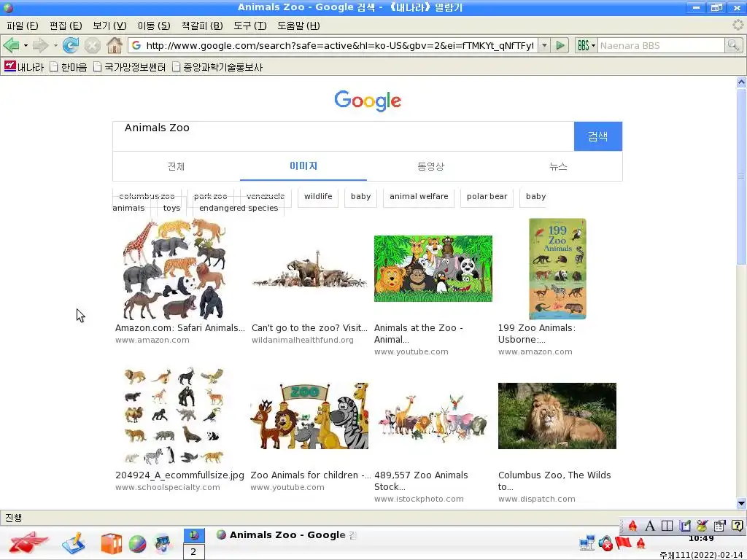This screenshot has width=747, height=560.
Task: Open the 내나라 bookmark
Action: tap(24, 67)
